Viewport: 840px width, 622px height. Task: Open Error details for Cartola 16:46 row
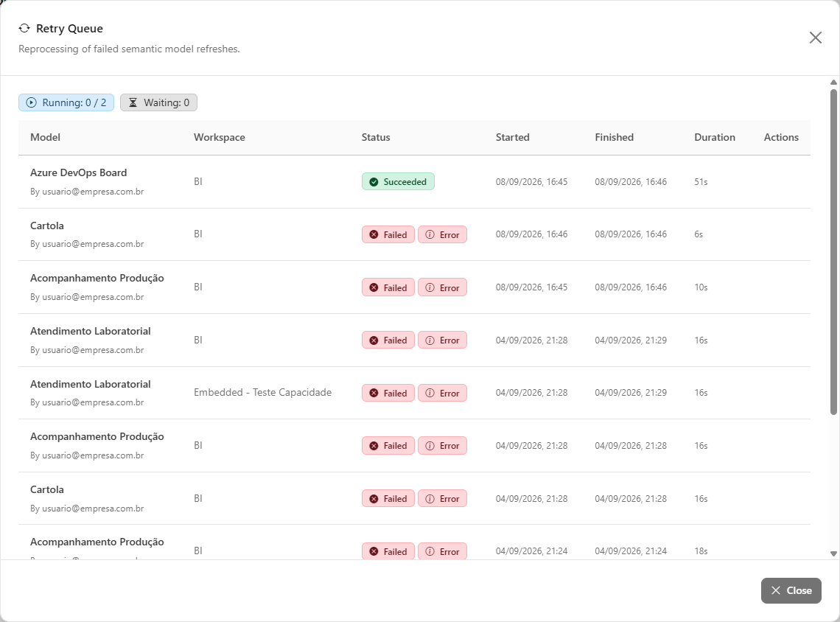(443, 234)
